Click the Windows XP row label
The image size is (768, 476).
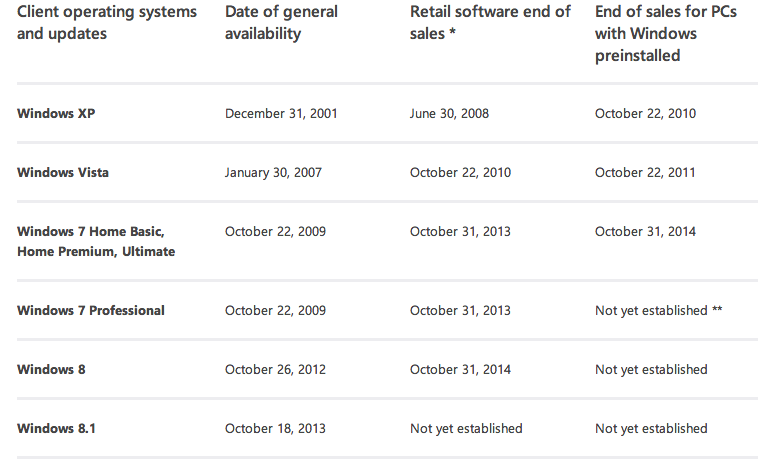pyautogui.click(x=56, y=114)
